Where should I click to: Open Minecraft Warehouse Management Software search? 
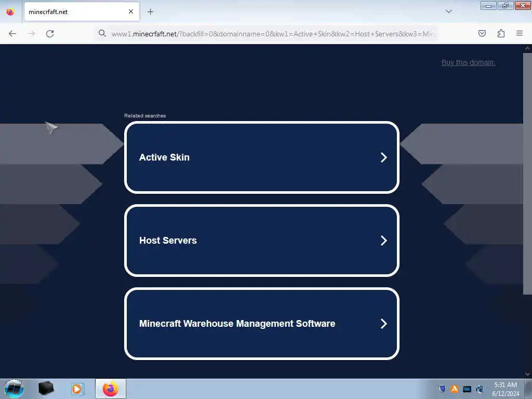[x=262, y=324]
